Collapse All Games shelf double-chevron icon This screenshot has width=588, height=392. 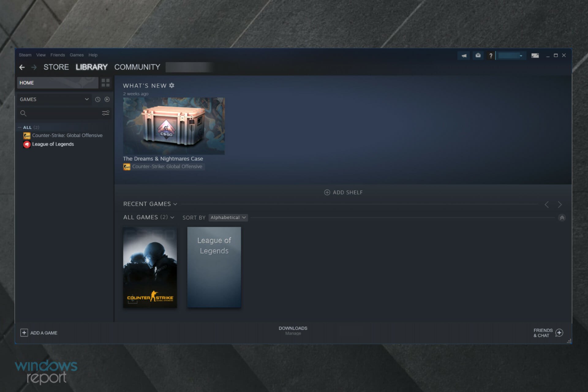562,218
